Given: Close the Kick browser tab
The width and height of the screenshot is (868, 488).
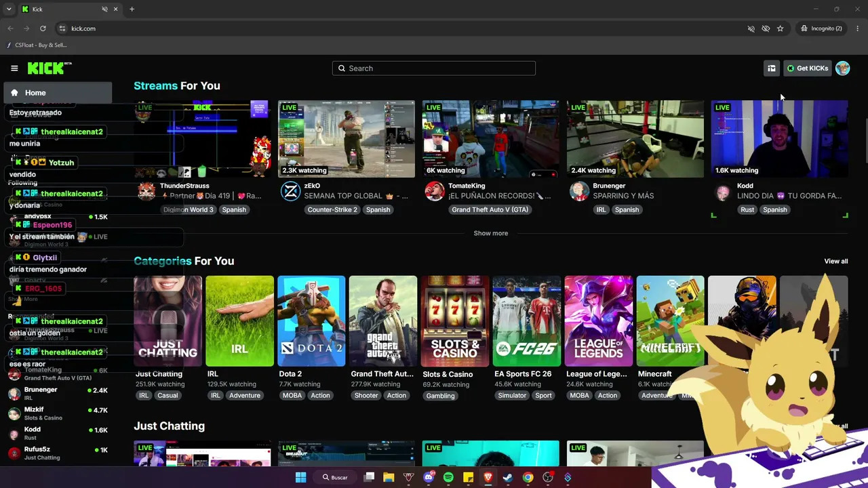Looking at the screenshot, I should coord(116,9).
